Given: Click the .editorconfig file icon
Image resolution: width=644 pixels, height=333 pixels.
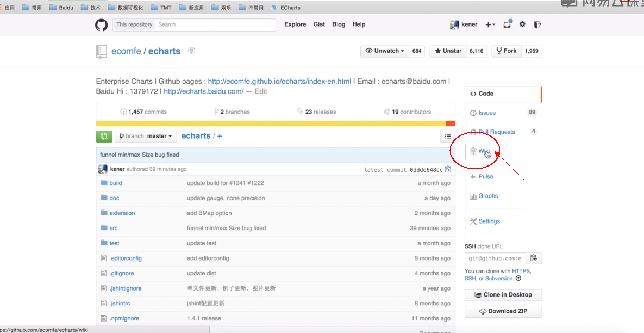Looking at the screenshot, I should (104, 258).
